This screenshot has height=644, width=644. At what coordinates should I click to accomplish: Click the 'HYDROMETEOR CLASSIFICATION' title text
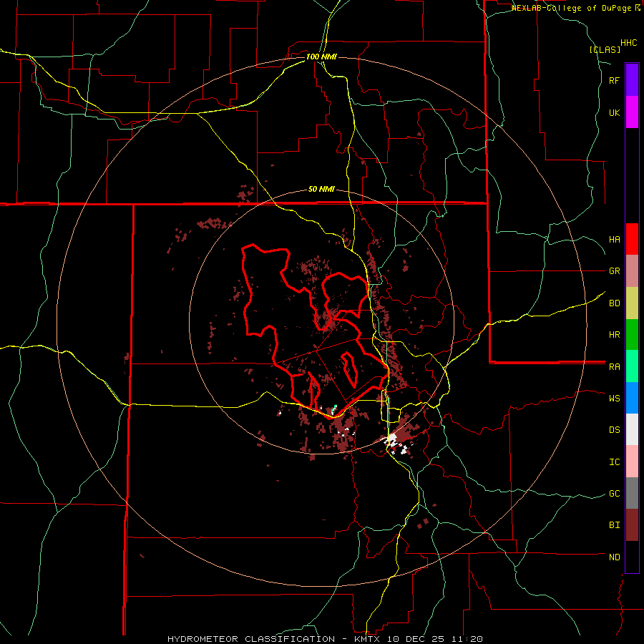(251, 639)
